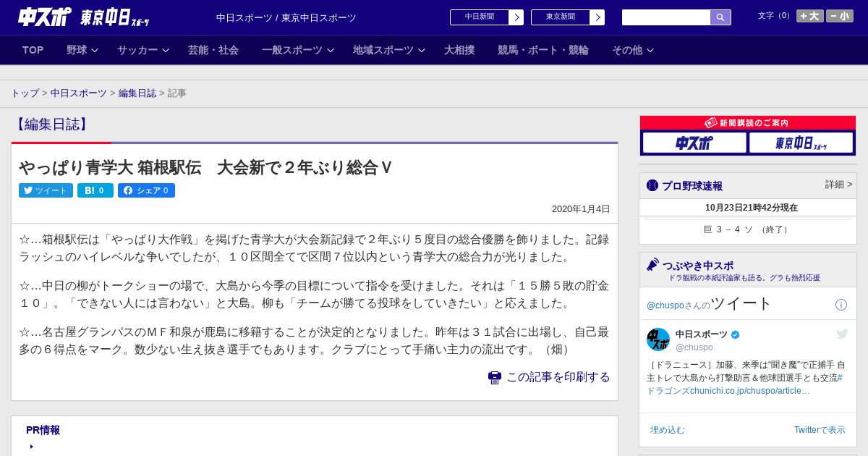Expand the サッカー dropdown chevron
868x456 pixels.
[165, 50]
